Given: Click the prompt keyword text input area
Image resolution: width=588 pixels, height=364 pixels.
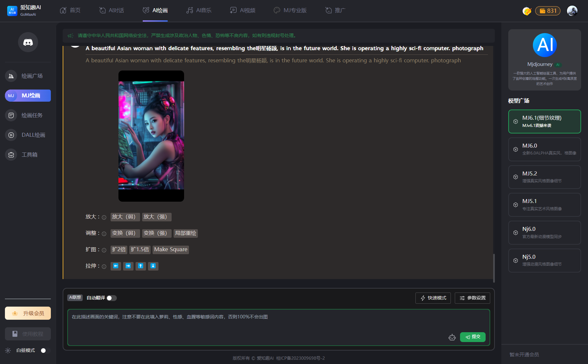Looking at the screenshot, I should [279, 327].
